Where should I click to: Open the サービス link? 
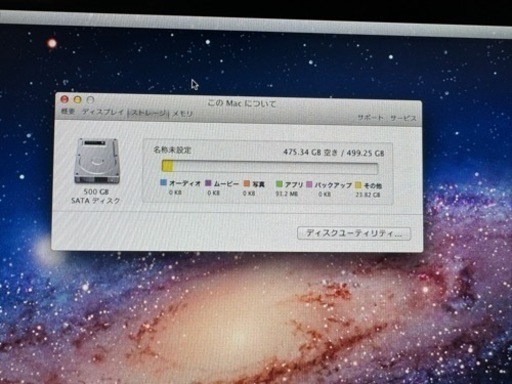tap(403, 118)
